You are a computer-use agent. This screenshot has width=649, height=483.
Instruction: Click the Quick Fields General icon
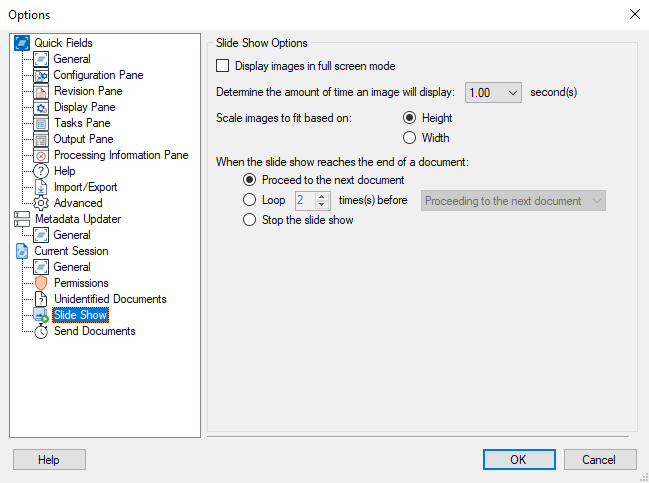tap(41, 59)
